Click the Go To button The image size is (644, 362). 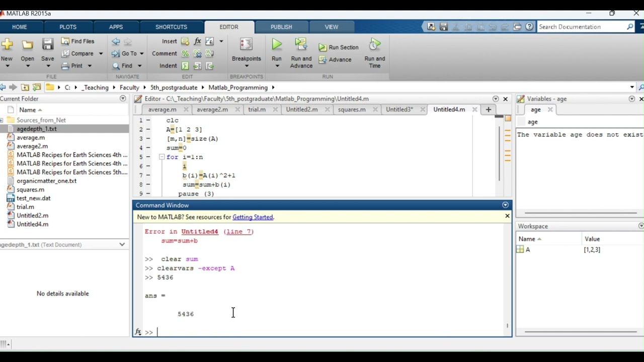tap(124, 53)
